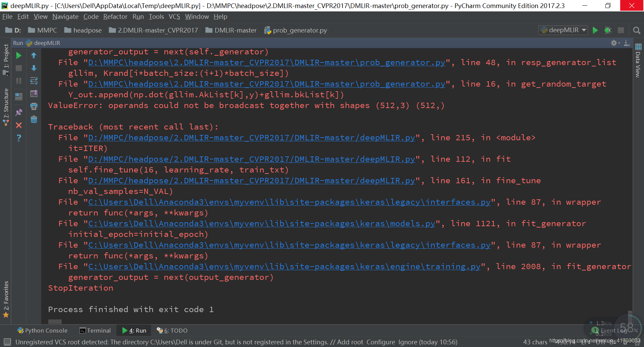Image resolution: width=644 pixels, height=347 pixels.
Task: Open deepMLIR.py link at line 112
Action: point(252,159)
